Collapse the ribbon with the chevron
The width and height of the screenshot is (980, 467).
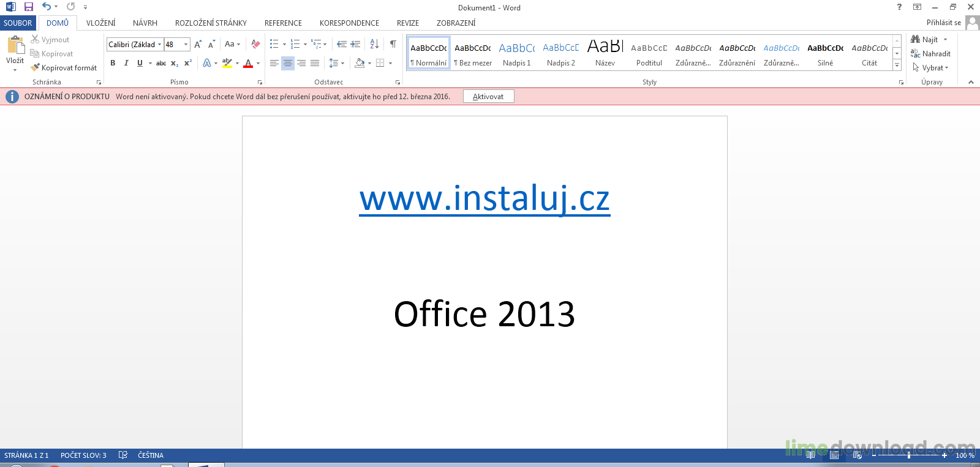971,82
